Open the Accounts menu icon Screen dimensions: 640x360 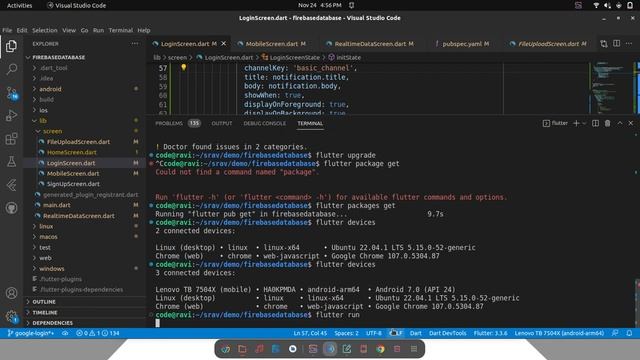click(x=11, y=293)
